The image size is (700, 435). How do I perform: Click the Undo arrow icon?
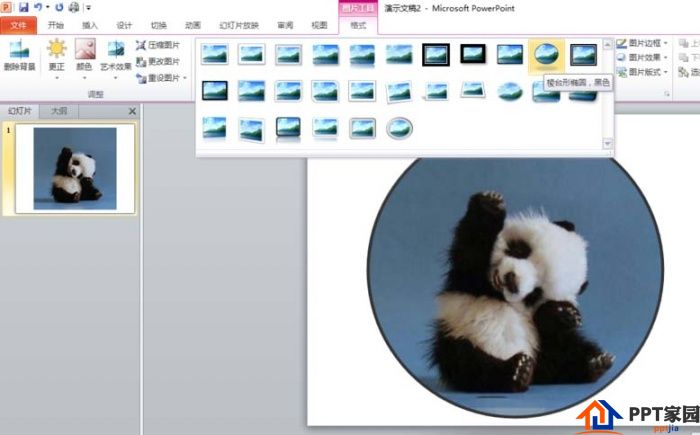[38, 7]
